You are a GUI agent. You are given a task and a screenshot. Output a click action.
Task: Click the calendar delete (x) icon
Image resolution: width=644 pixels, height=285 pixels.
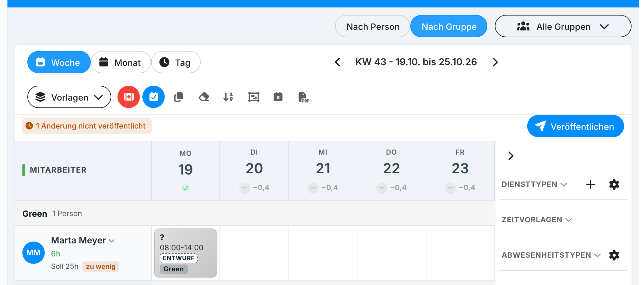pyautogui.click(x=278, y=97)
